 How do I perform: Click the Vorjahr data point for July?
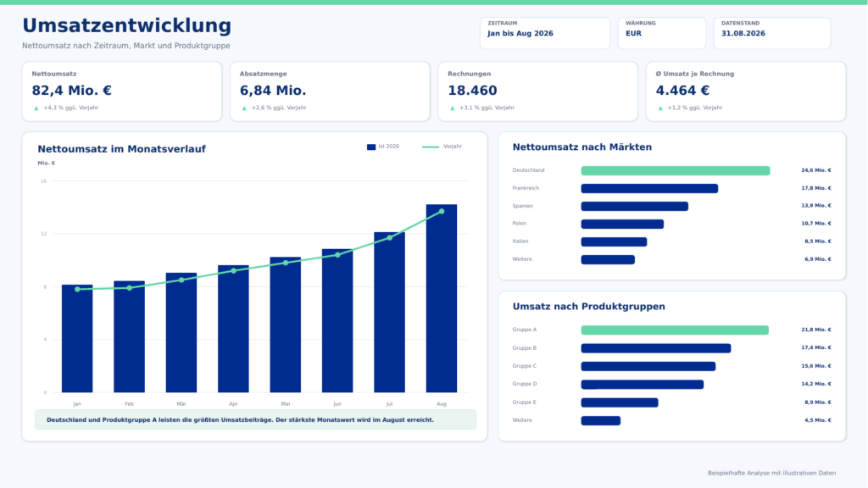pos(389,238)
